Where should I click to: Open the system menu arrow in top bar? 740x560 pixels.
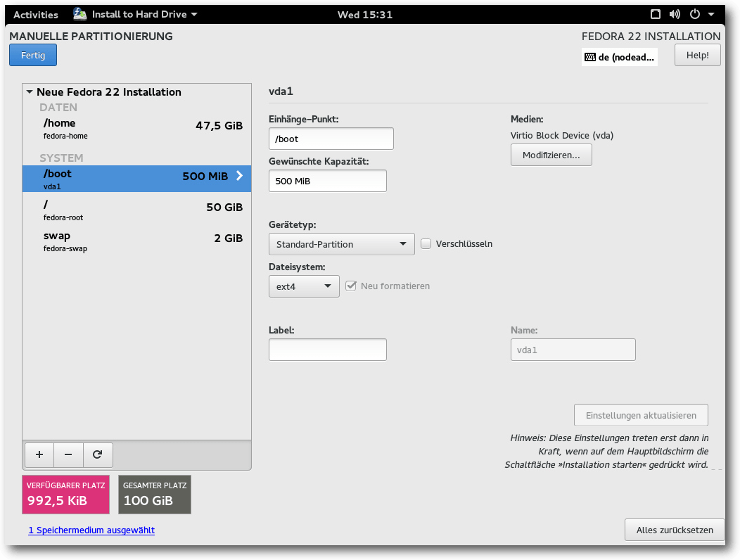[710, 14]
